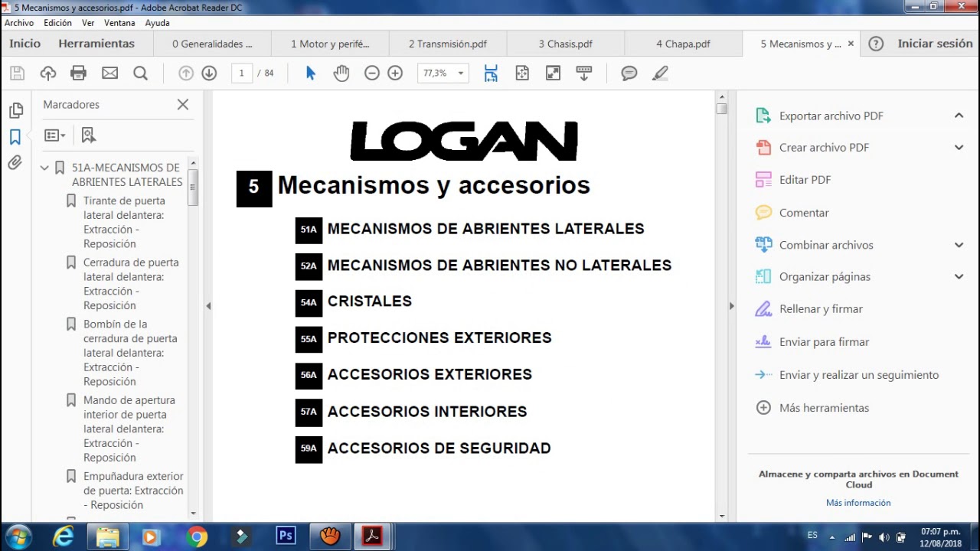Go to Inicio view

click(25, 44)
